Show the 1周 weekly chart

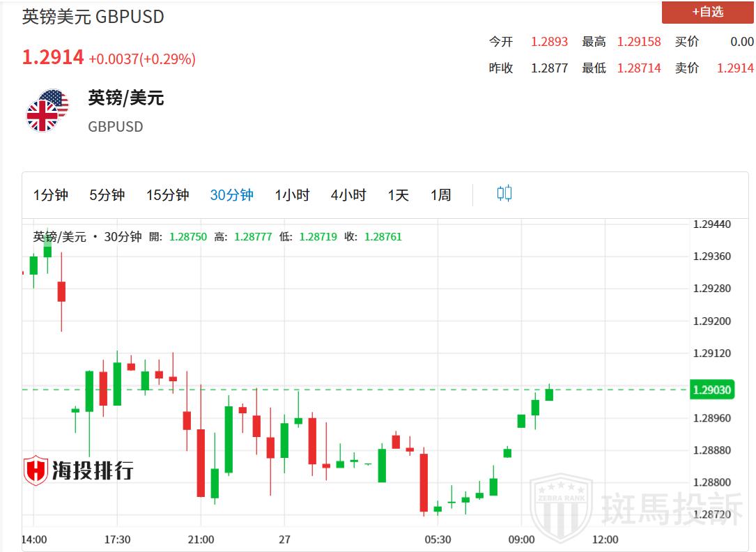click(441, 195)
